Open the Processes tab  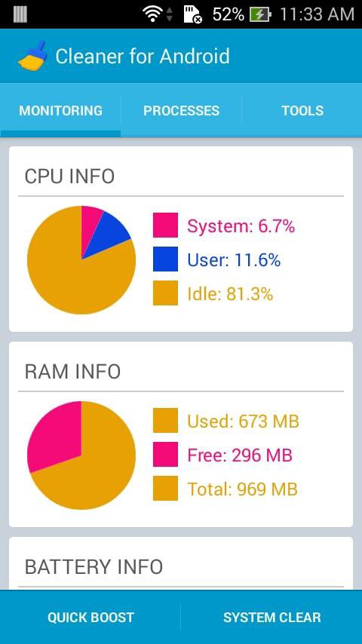point(181,111)
